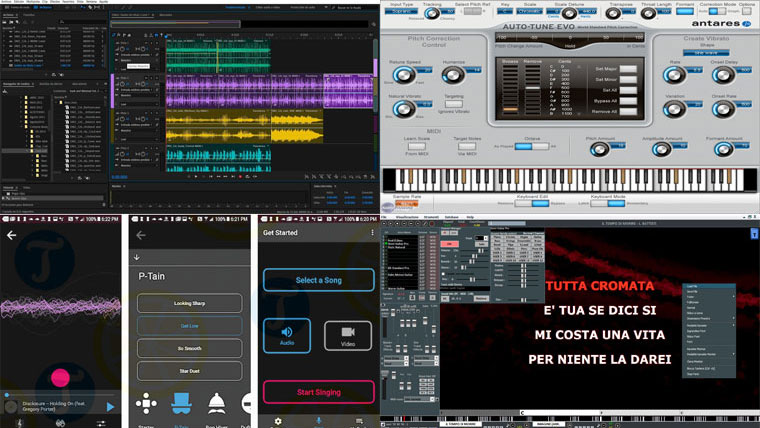Tap the pink record button in the singing app
The width and height of the screenshot is (760, 428).
point(60,377)
